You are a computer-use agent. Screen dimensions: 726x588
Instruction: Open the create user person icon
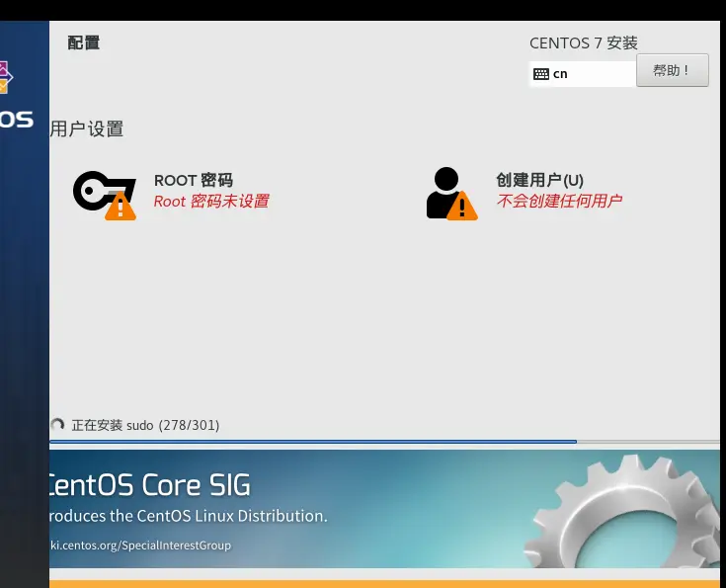(x=452, y=194)
